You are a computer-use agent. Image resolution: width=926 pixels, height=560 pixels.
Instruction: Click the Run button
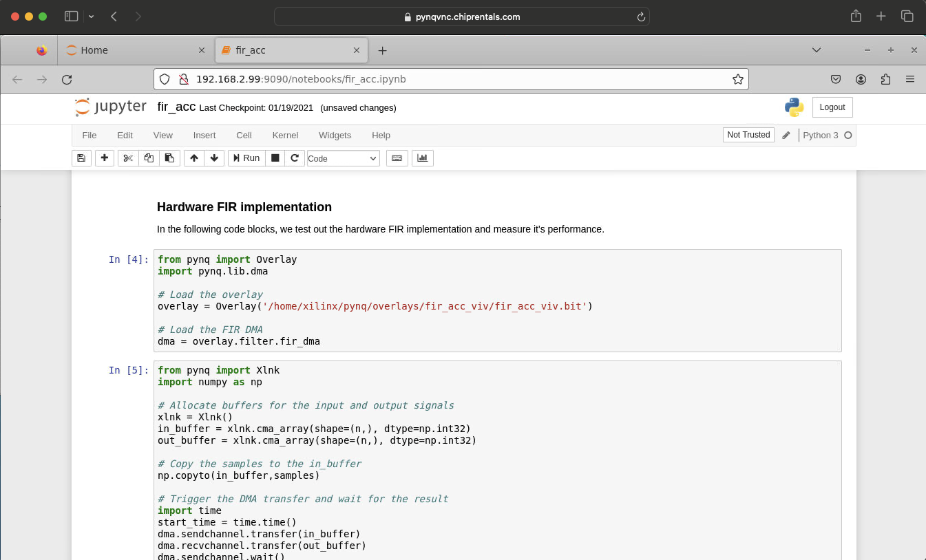(x=246, y=158)
